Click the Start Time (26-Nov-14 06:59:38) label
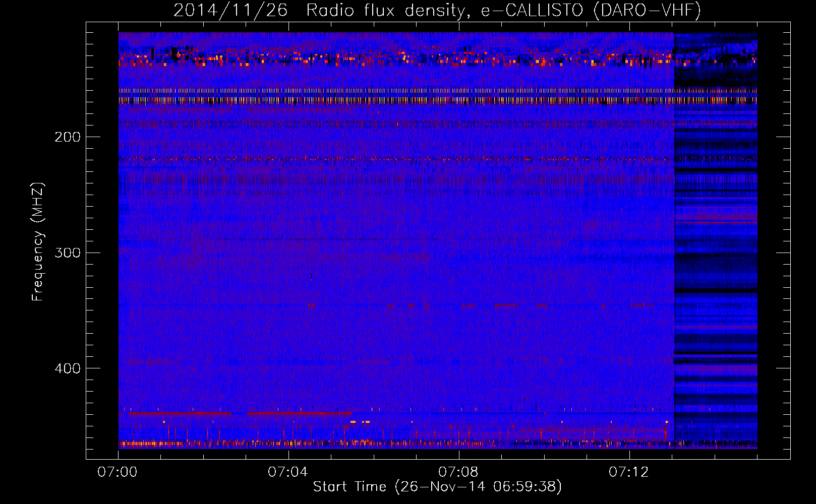This screenshot has height=504, width=816. coord(437,487)
